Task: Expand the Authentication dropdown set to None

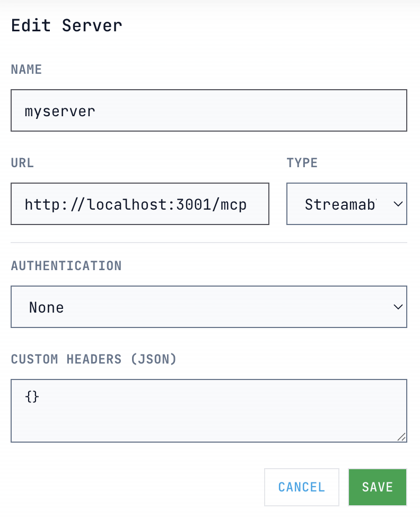Action: click(x=208, y=307)
